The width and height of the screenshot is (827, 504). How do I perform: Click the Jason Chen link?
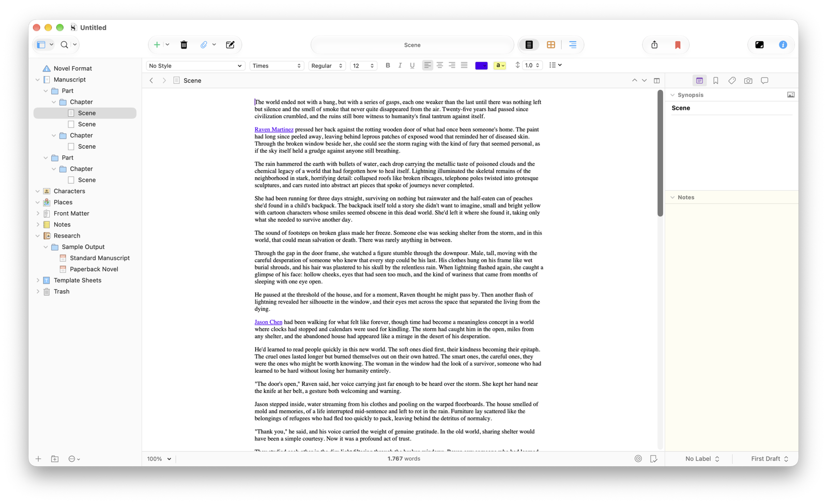point(268,322)
